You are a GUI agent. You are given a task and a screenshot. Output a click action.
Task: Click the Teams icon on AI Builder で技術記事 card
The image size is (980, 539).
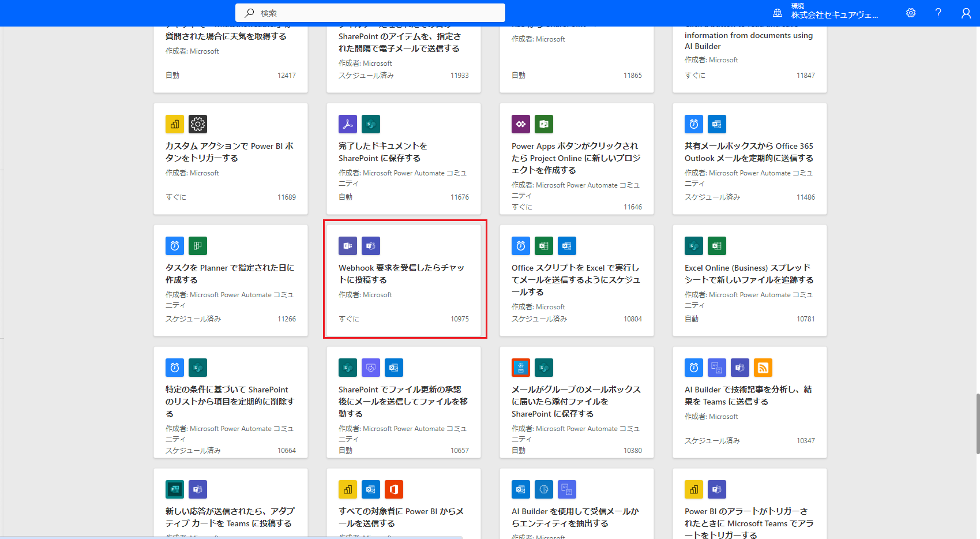(x=740, y=368)
